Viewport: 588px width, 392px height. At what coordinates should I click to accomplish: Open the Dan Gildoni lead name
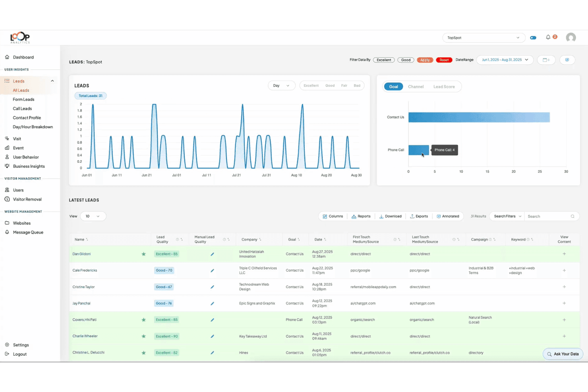81,254
